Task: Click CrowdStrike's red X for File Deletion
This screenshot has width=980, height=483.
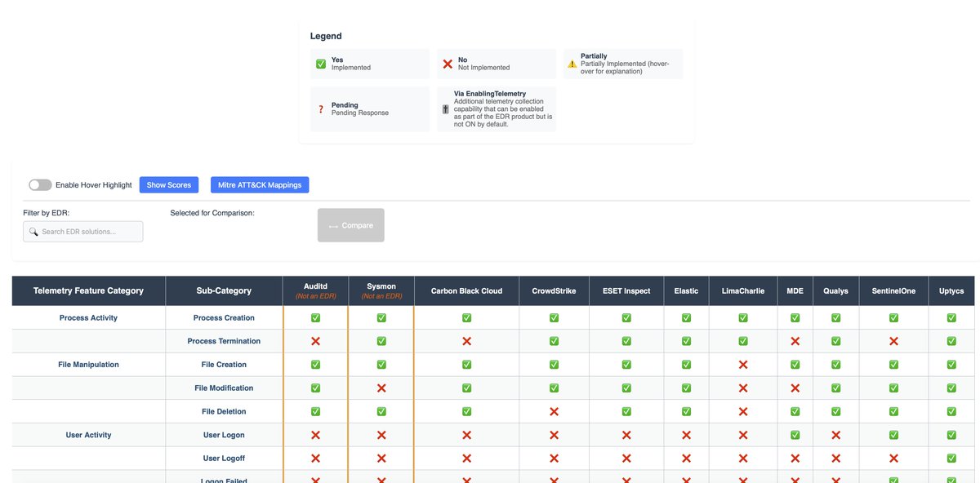Action: pos(554,411)
